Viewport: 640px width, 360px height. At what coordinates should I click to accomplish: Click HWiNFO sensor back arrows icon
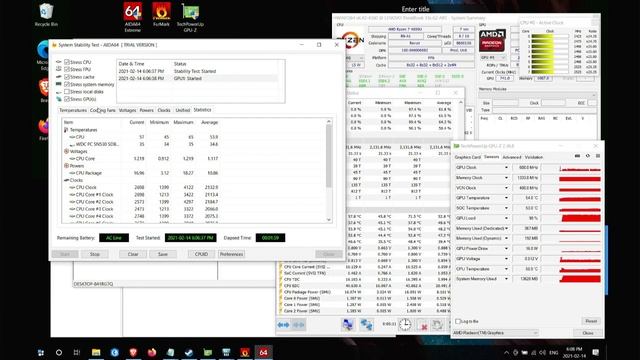[x=283, y=325]
